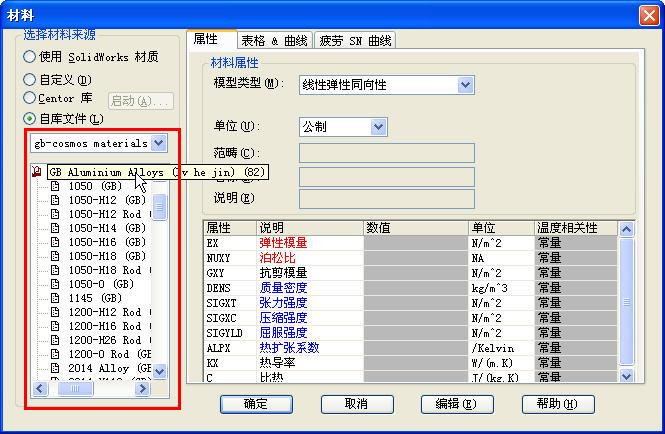Image resolution: width=665 pixels, height=434 pixels.
Task: Click the properties table scroll down arrow
Action: [x=626, y=375]
